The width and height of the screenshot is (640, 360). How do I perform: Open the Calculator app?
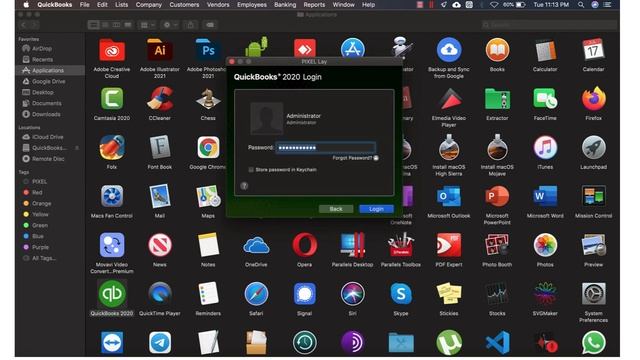tap(545, 51)
